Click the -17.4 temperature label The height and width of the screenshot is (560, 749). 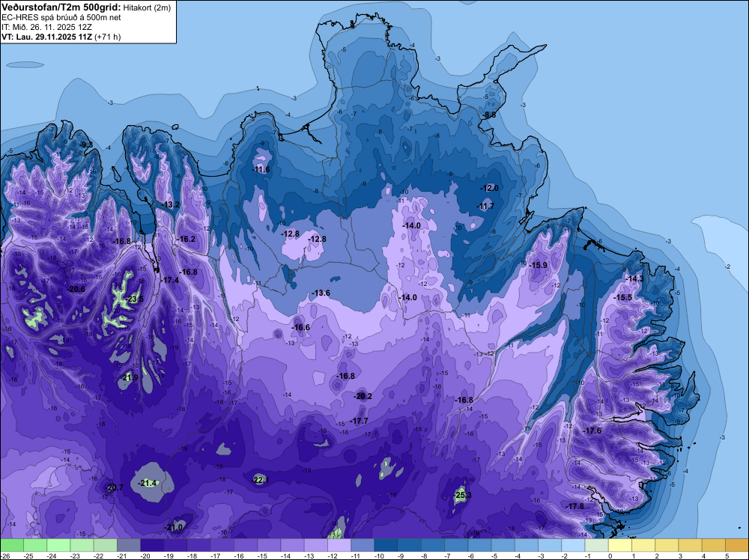click(170, 280)
